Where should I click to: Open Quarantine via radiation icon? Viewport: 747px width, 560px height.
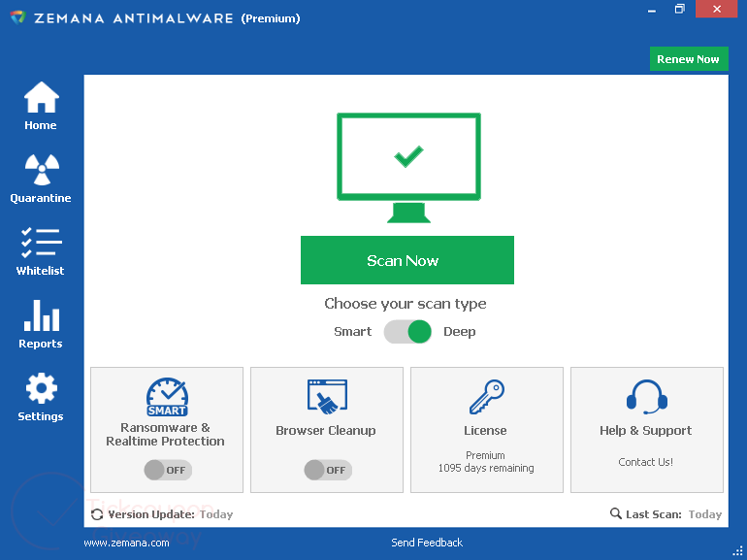coord(42,169)
